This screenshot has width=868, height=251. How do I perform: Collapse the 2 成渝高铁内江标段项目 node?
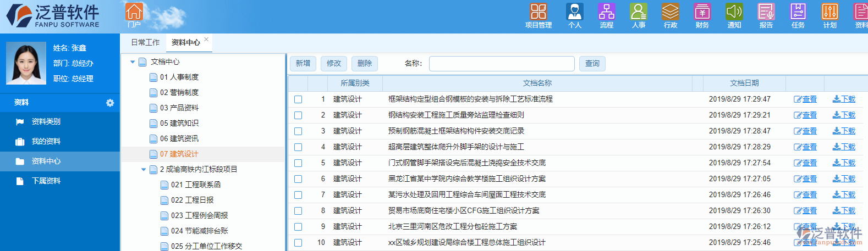144,170
